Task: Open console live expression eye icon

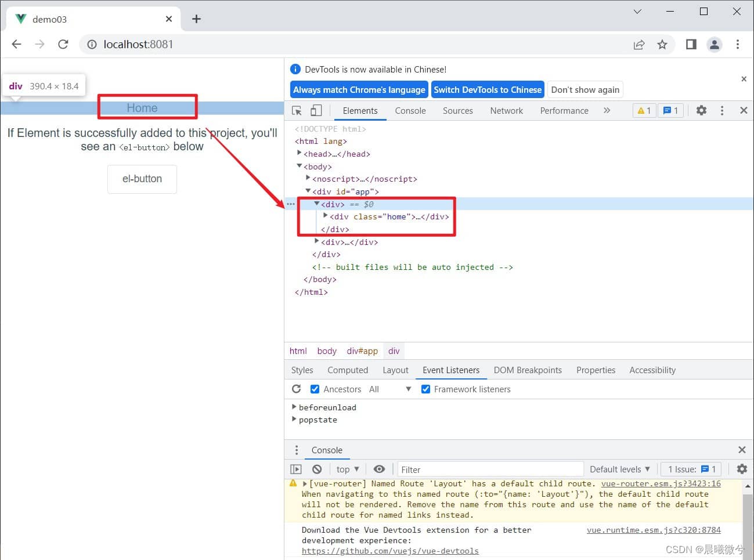Action: pos(379,469)
